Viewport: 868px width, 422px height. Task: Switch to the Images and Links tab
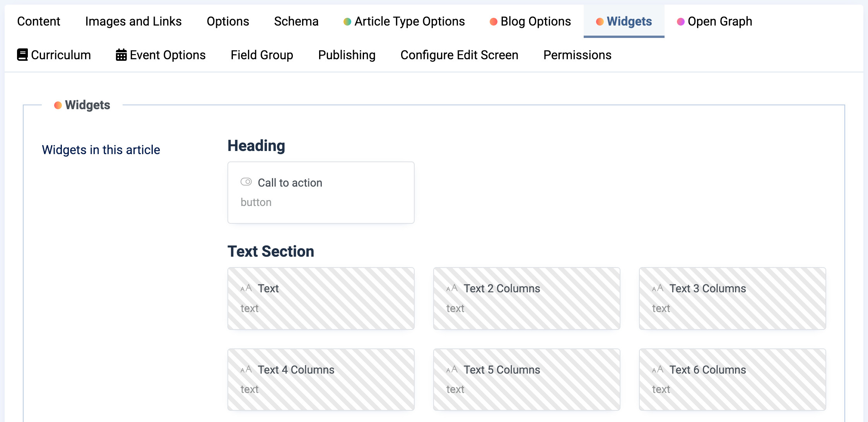click(x=133, y=21)
